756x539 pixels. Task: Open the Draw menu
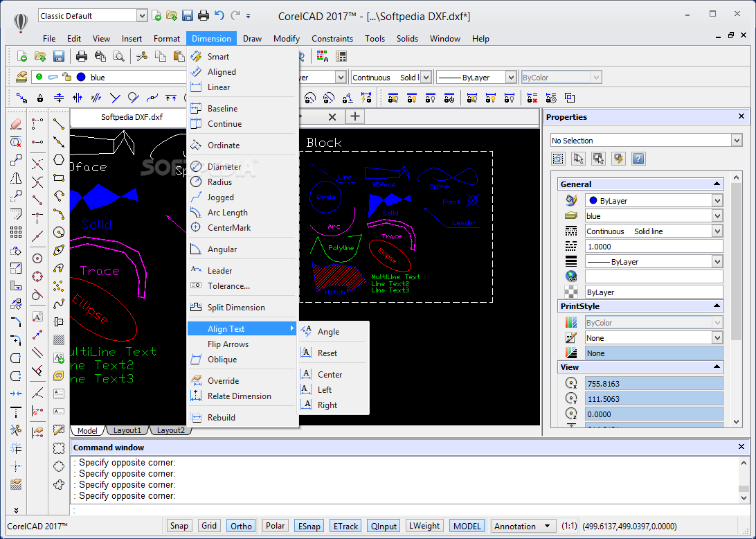252,39
